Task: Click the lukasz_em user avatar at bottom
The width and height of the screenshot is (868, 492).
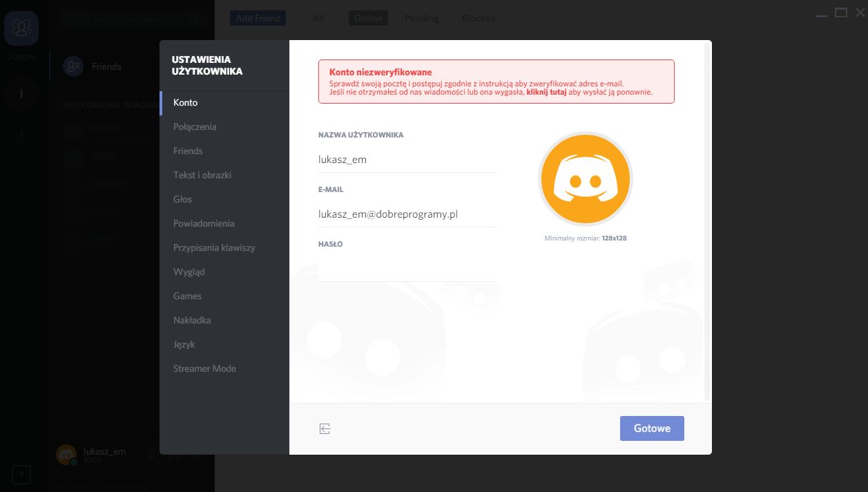Action: tap(66, 454)
